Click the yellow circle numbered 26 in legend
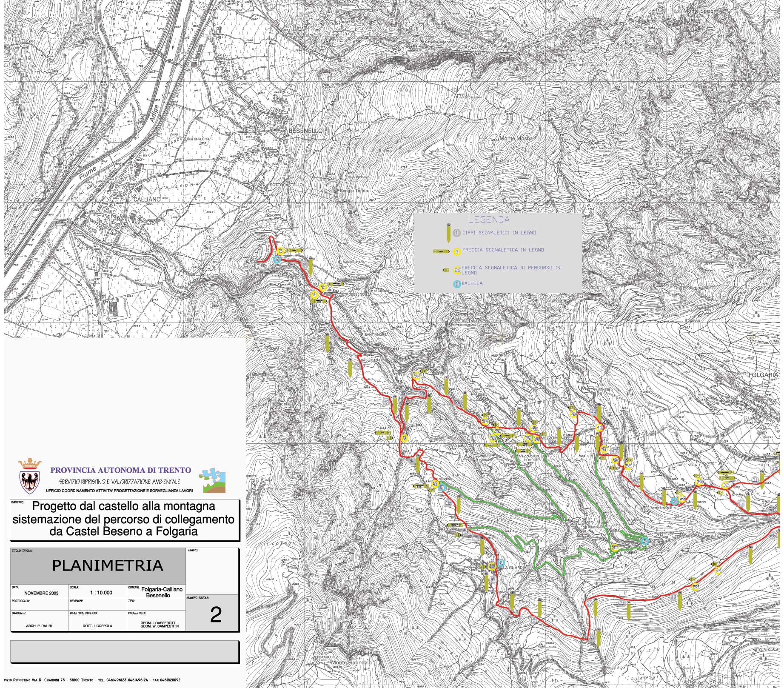Image resolution: width=784 pixels, height=688 pixels. point(457,270)
